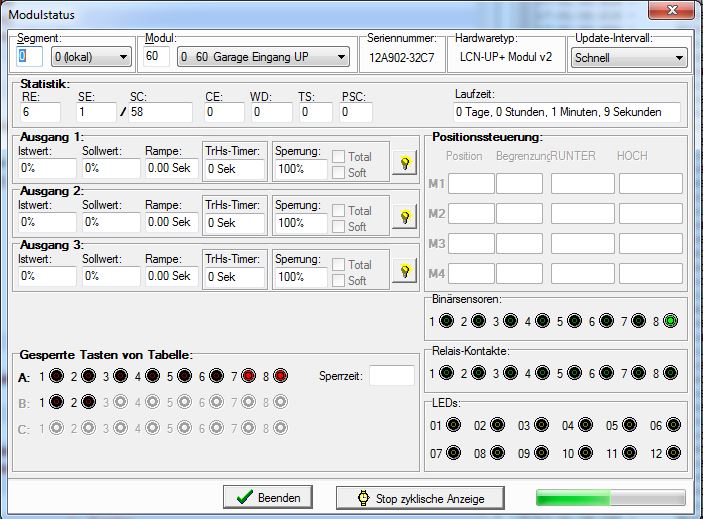Click the Sperrzeit input field
Viewport: 703px width, 519px height.
pos(391,376)
